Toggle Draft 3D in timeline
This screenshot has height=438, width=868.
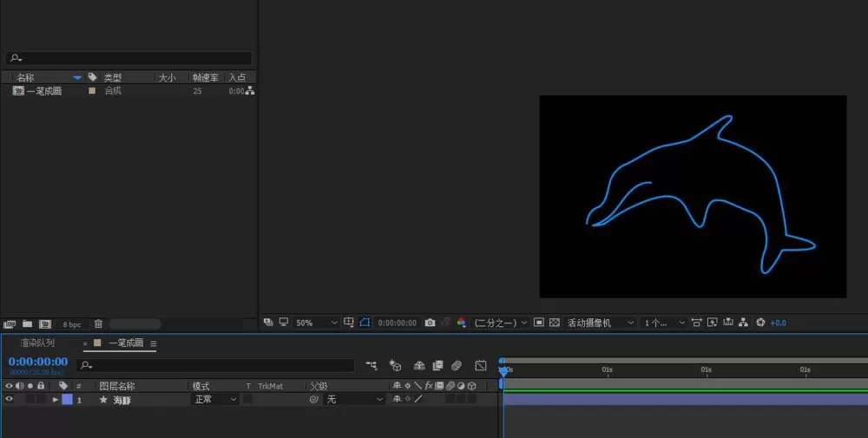395,365
